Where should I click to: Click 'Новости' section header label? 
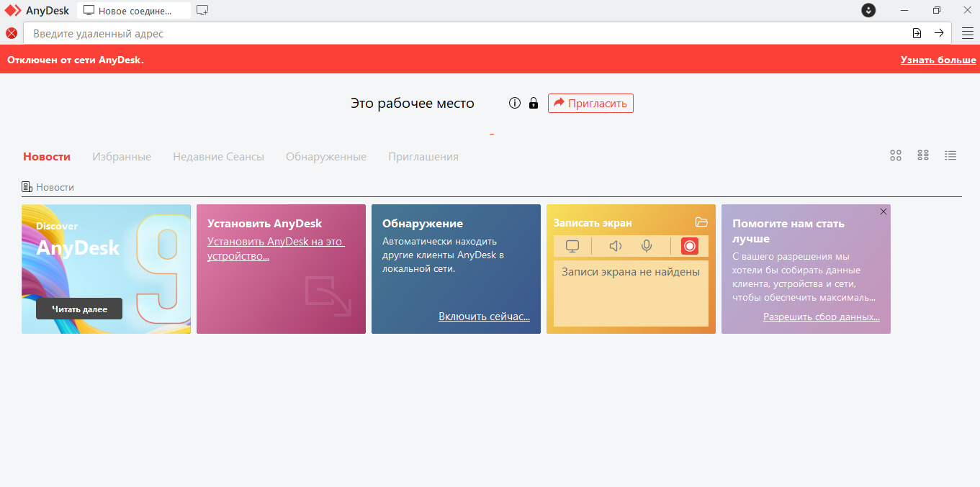tap(55, 187)
